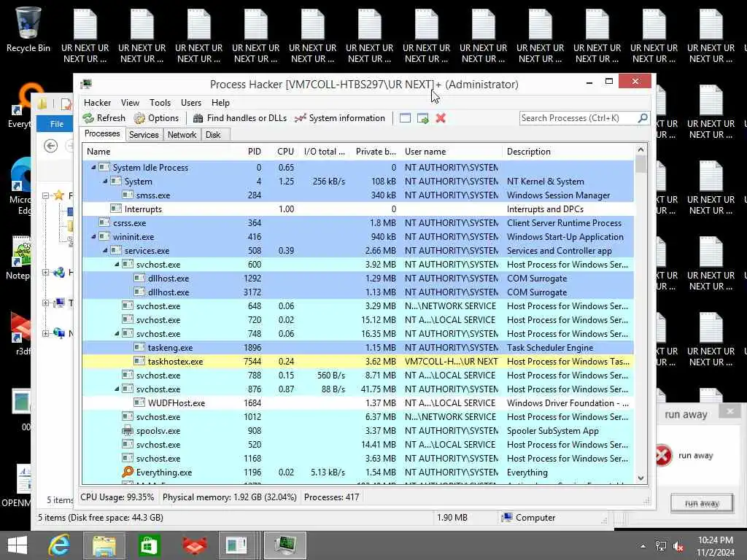Select dllhost.exe with PID 3172
The height and width of the screenshot is (560, 747).
358,292
